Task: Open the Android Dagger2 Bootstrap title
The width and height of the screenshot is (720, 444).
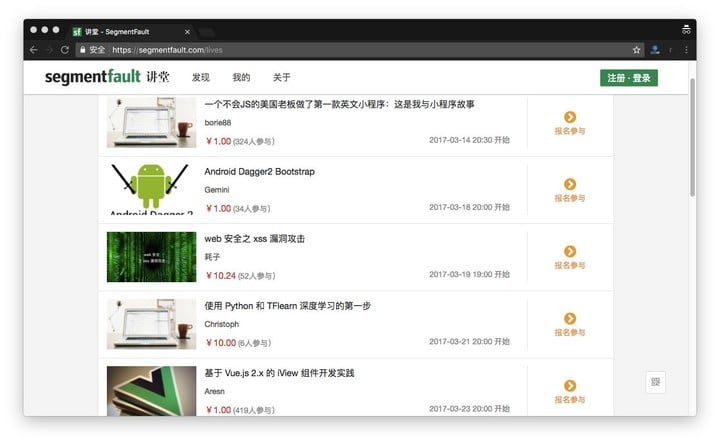Action: pyautogui.click(x=259, y=172)
